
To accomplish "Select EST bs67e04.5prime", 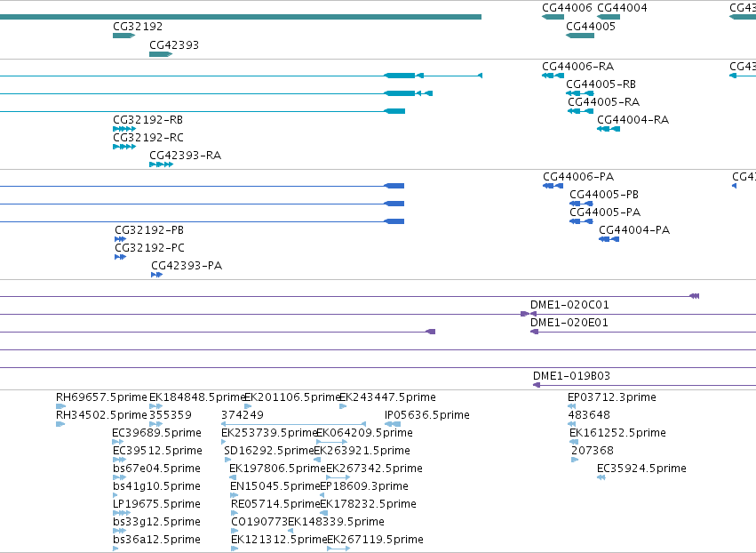I will pos(156,469).
